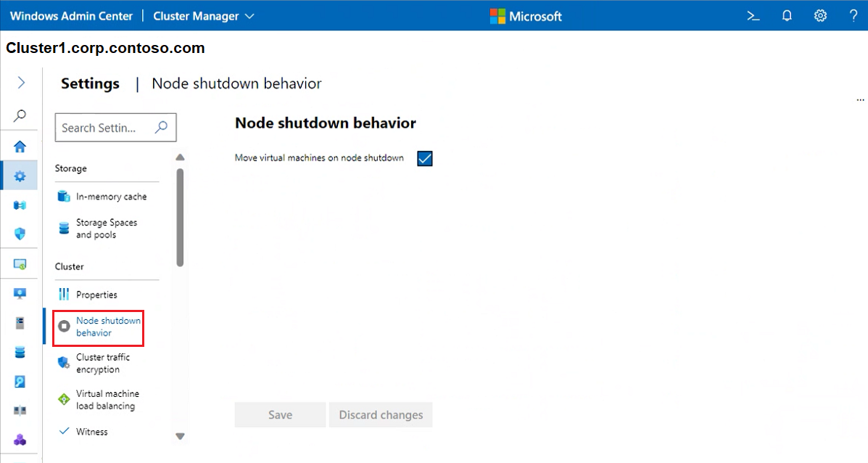This screenshot has width=868, height=463.
Task: Click the Storage section label
Action: click(71, 168)
